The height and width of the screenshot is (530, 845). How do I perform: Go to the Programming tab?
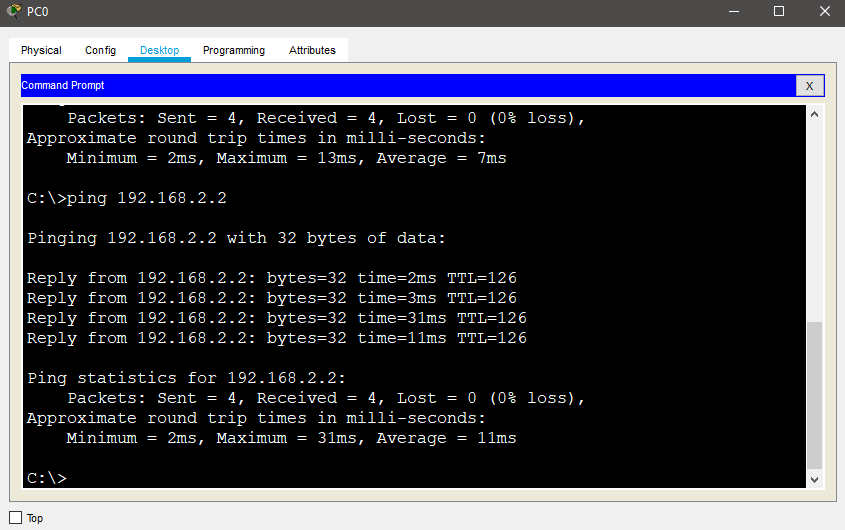(234, 50)
